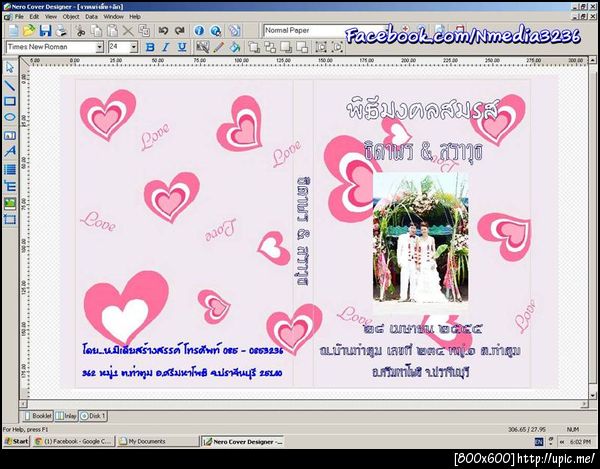This screenshot has width=600, height=469.
Task: Open a file with the folder icon
Action: 29,31
